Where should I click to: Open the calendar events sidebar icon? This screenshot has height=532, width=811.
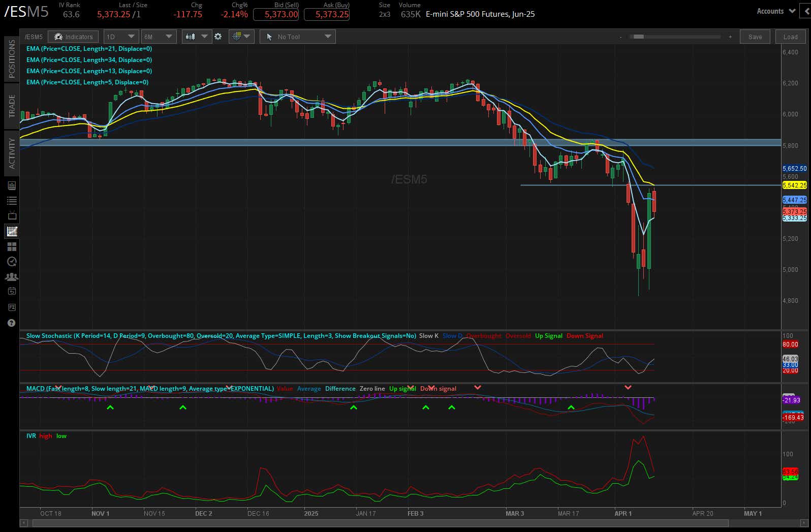pyautogui.click(x=12, y=291)
